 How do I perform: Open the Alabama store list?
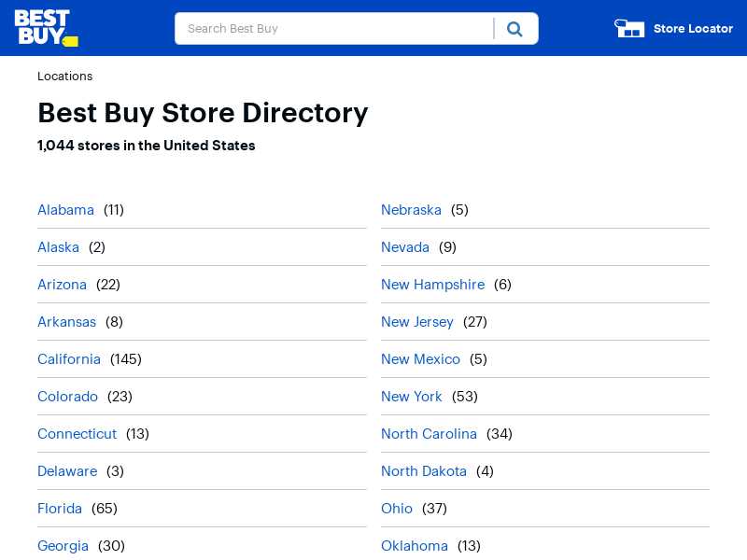(x=65, y=210)
